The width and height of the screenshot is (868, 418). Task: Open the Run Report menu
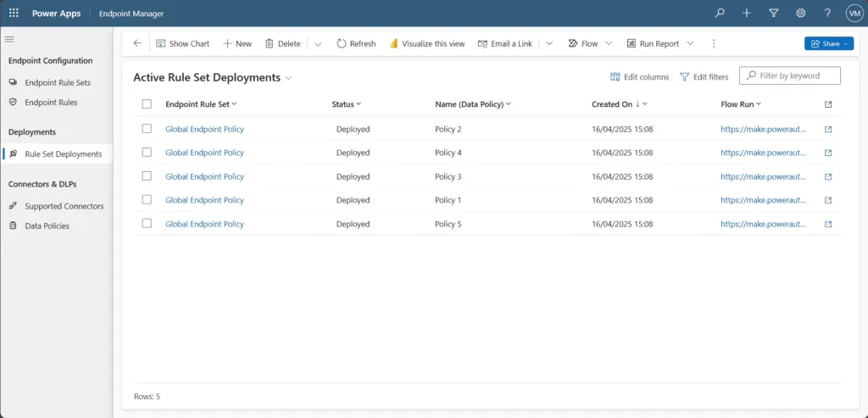tap(659, 44)
